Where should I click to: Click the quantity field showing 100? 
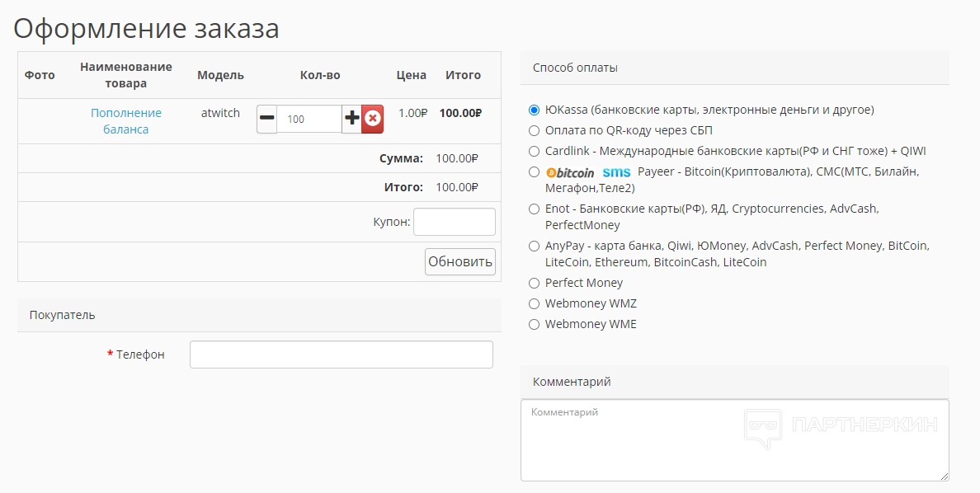tap(309, 119)
